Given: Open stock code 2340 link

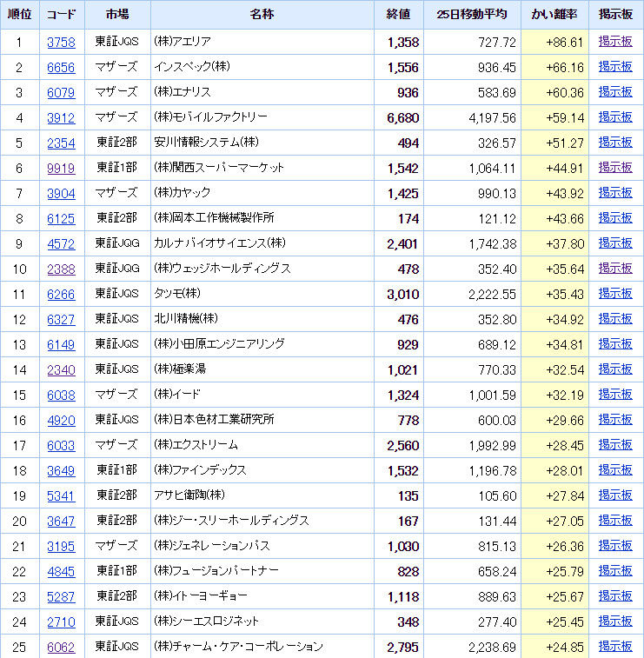Looking at the screenshot, I should click(x=61, y=369).
